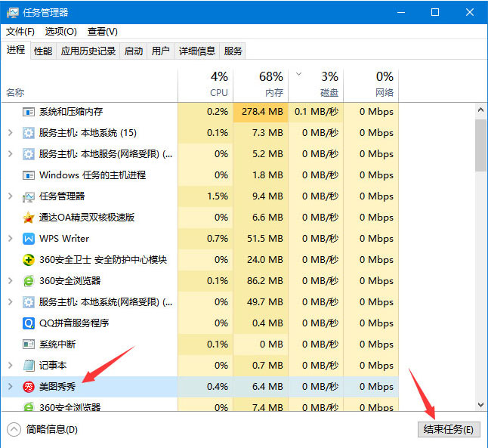Expand 360安全浏览器 row with 86.2 MB
The width and height of the screenshot is (488, 448).
coord(11,281)
